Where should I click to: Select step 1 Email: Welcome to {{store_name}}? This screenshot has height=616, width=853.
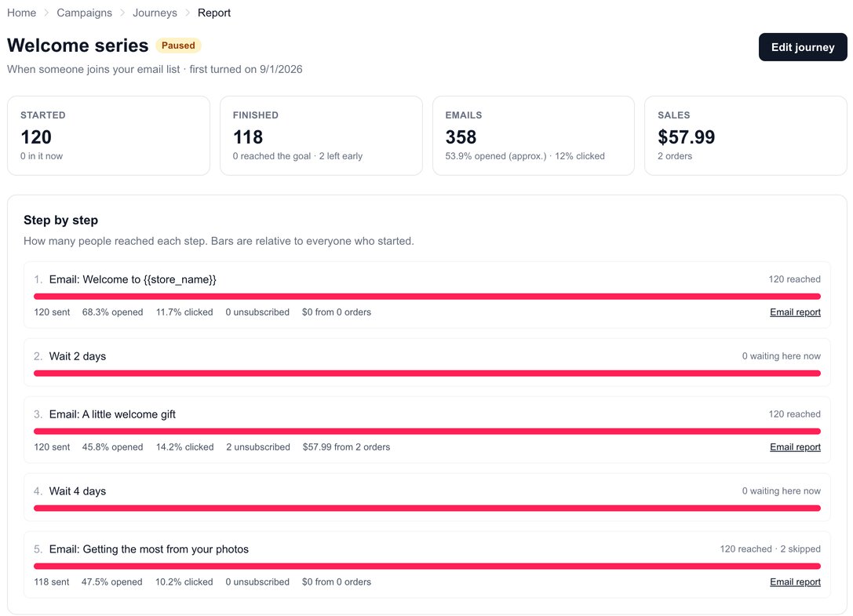pos(427,295)
